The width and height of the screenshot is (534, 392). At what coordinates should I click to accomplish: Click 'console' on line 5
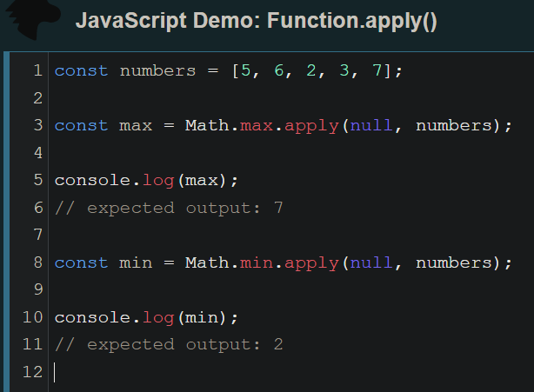(92, 180)
